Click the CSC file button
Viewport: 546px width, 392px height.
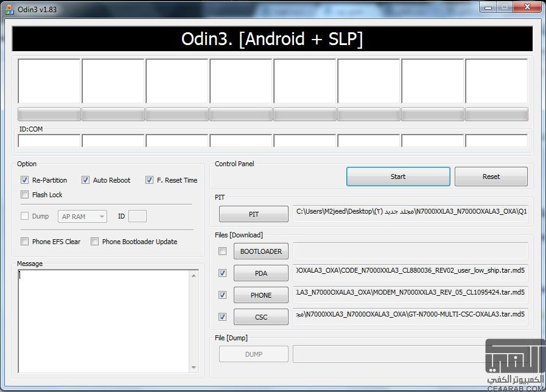[261, 317]
